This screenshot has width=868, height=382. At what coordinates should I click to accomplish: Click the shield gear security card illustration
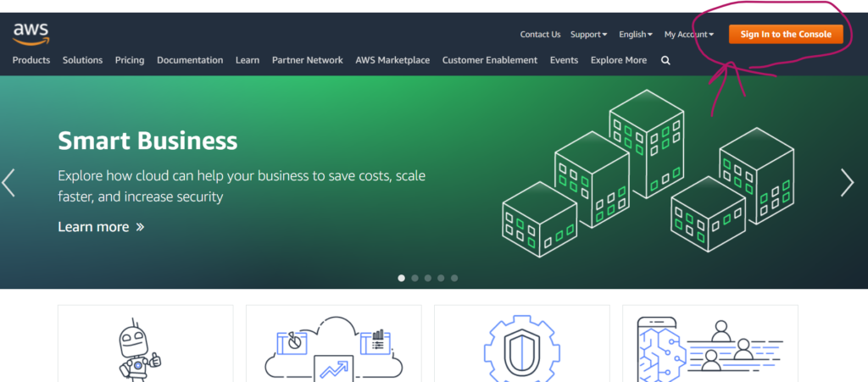(x=522, y=349)
